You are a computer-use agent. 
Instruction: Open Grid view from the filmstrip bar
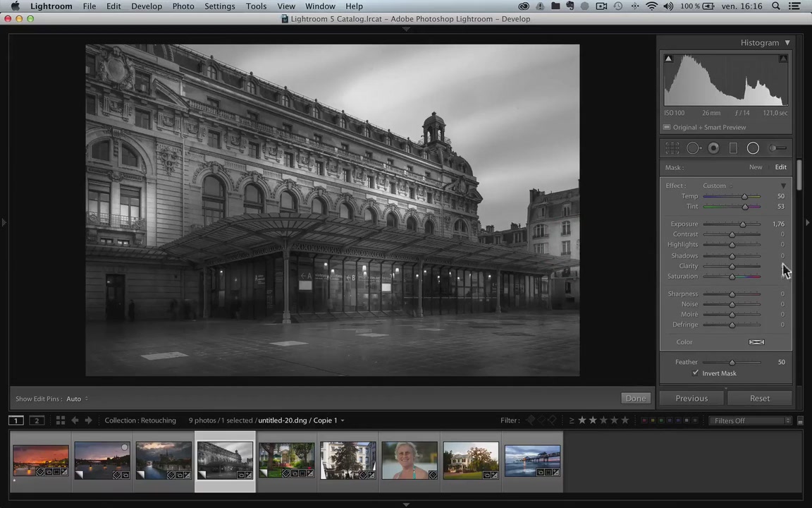click(x=61, y=421)
